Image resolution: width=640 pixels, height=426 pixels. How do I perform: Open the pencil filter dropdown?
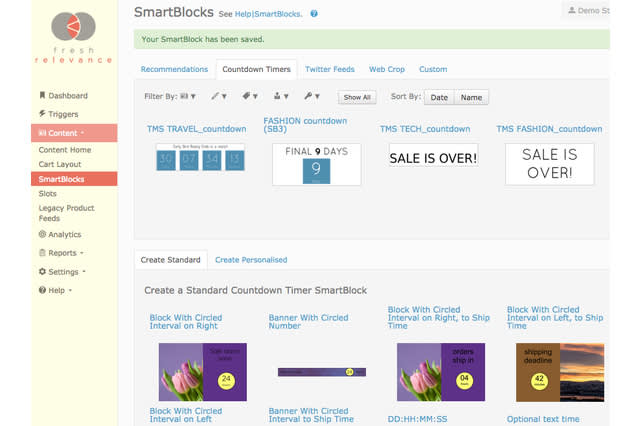219,97
